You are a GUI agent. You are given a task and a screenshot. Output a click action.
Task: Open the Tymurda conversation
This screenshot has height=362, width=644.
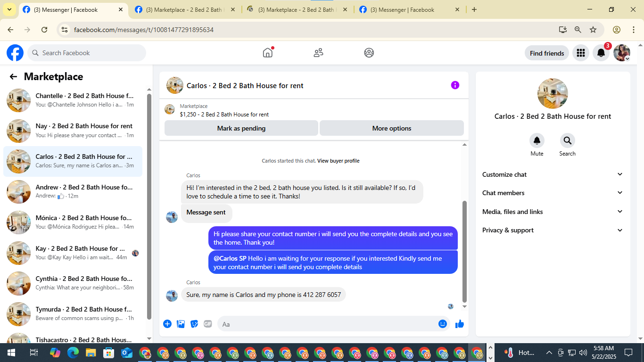73,314
